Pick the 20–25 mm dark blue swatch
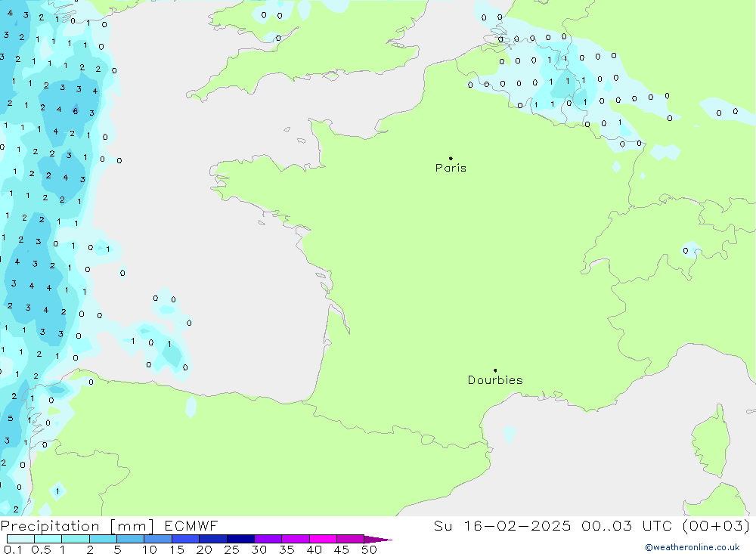The image size is (756, 554). [x=212, y=539]
